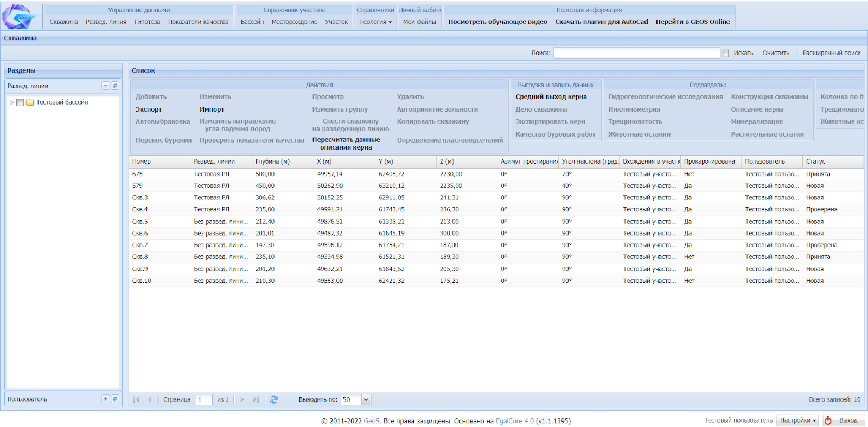Click Перейти в GEOS Online
Screen dimensions: 868x427
[693, 22]
